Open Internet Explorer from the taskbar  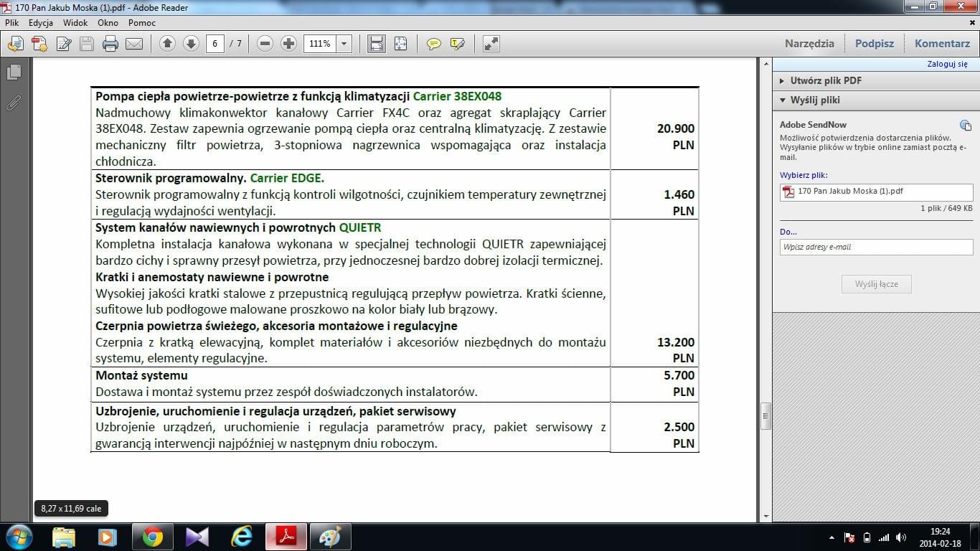click(242, 537)
